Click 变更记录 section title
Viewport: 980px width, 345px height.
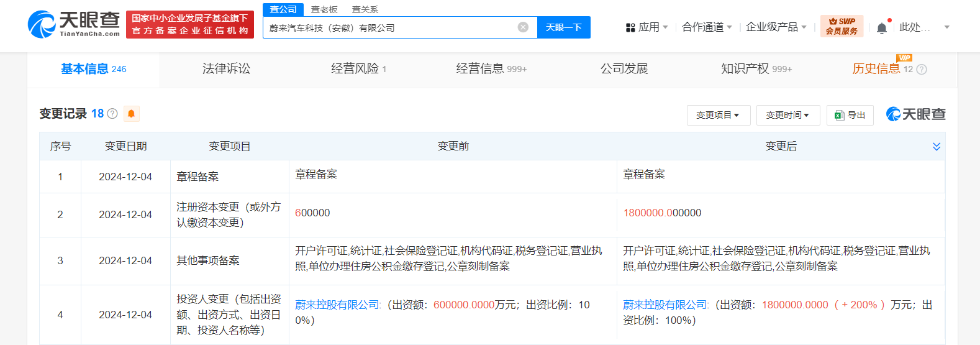point(63,114)
